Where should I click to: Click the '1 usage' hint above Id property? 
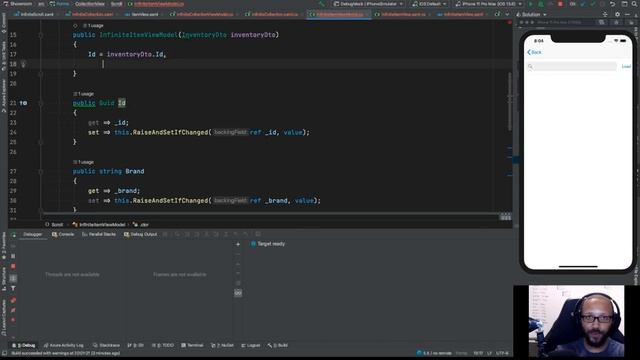click(x=84, y=94)
